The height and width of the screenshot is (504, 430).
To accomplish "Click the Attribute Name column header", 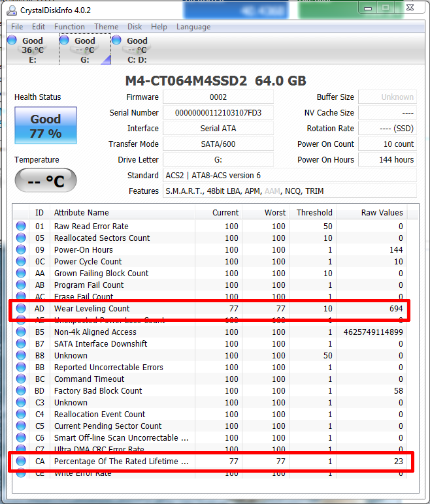I will point(122,212).
